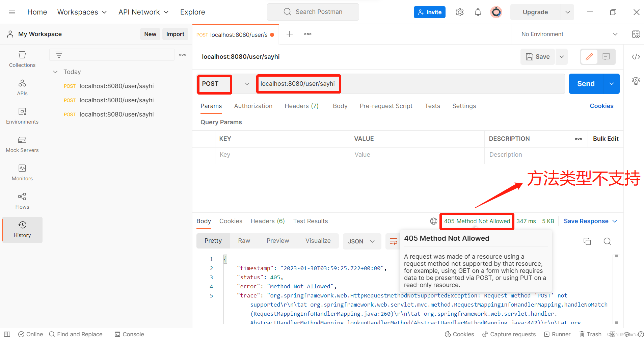Open the notifications bell
The height and width of the screenshot is (340, 644).
click(478, 12)
